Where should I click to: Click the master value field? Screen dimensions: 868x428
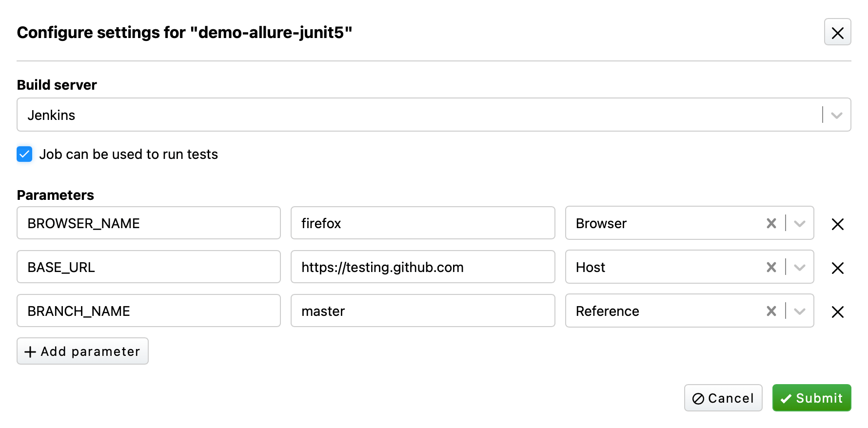422,311
